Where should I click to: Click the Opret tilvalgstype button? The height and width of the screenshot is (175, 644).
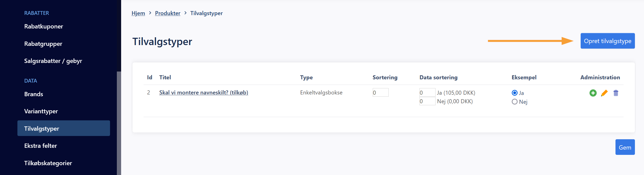[607, 41]
